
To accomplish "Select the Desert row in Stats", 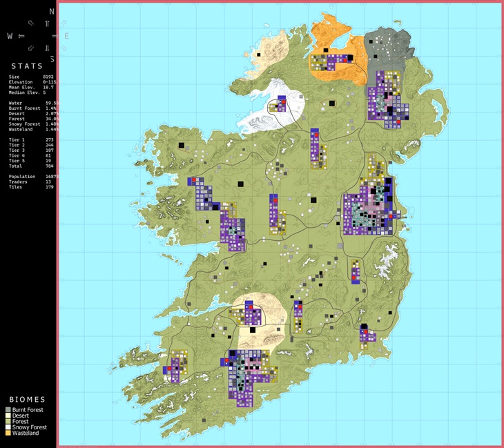I will [x=32, y=113].
